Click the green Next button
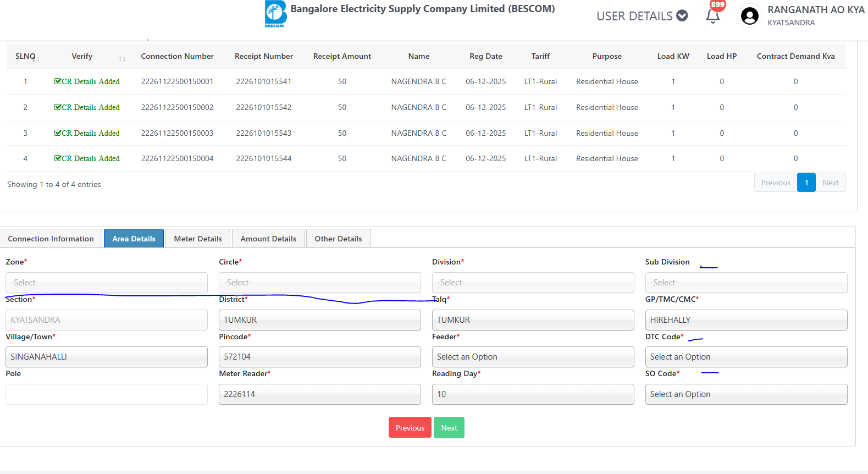This screenshot has height=474, width=868. 449,428
